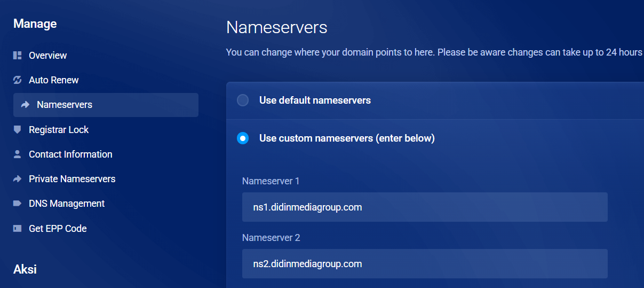Viewport: 644px width, 288px height.
Task: Open DNS Management from the sidebar
Action: tap(67, 204)
